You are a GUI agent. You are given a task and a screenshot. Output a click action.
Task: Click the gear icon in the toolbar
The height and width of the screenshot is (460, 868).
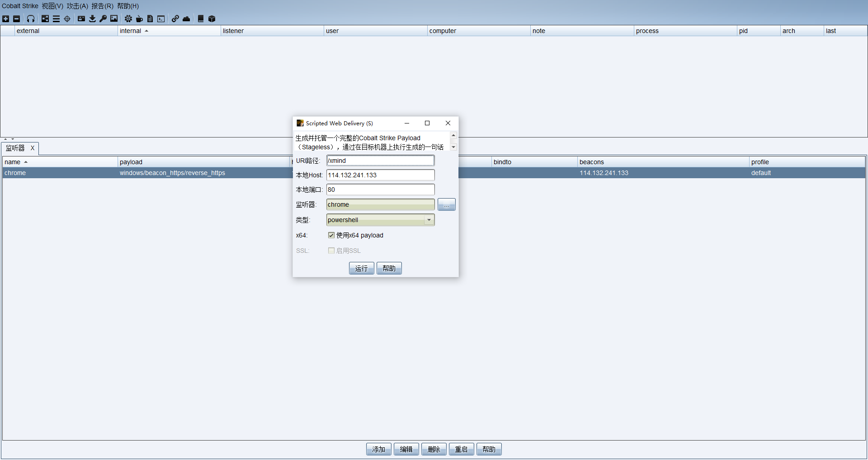128,19
